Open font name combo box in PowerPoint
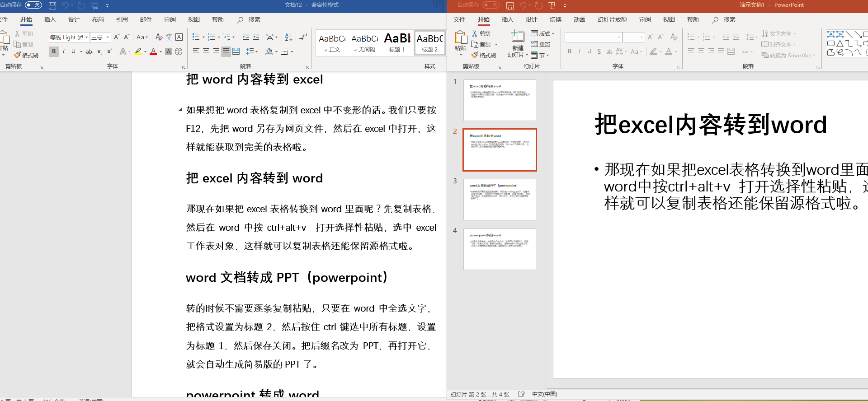This screenshot has width=868, height=401. tap(594, 37)
